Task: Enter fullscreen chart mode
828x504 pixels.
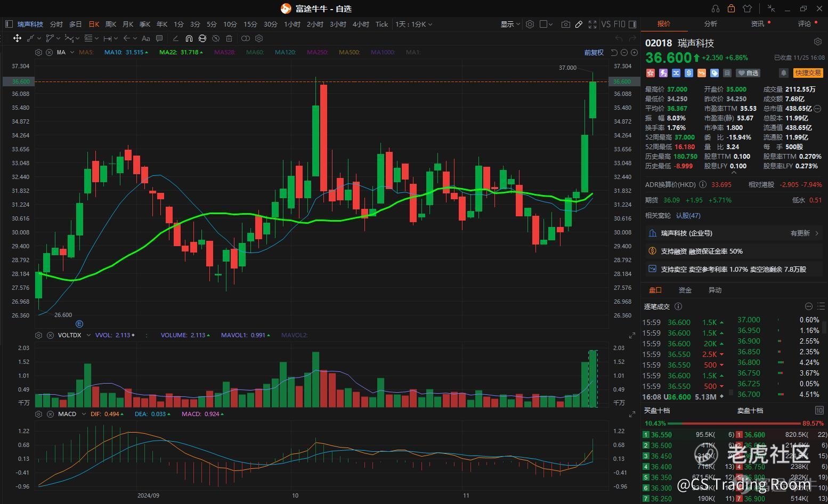Action: pyautogui.click(x=592, y=24)
